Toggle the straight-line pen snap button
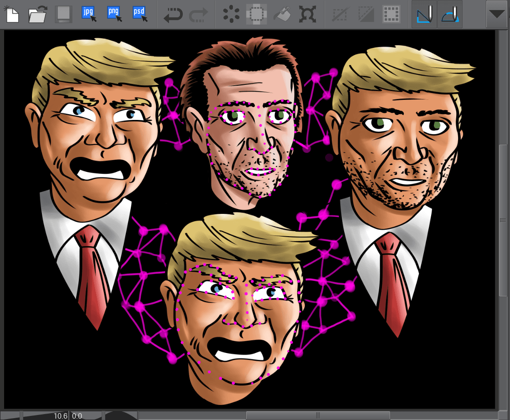 click(x=424, y=14)
